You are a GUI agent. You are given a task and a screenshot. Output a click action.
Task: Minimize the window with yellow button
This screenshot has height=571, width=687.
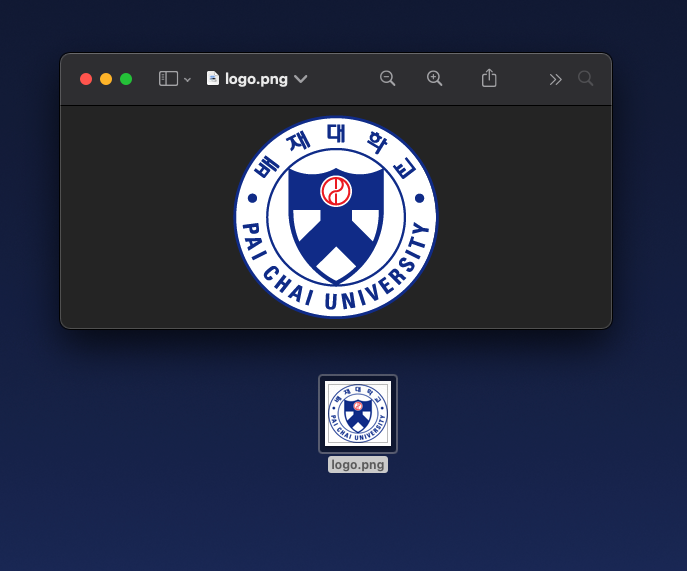[x=106, y=79]
